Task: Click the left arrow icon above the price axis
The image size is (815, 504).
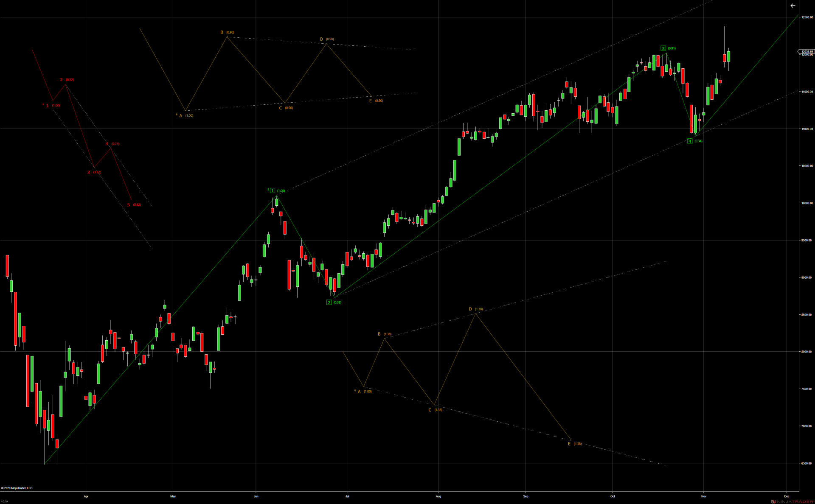Action: tap(793, 6)
